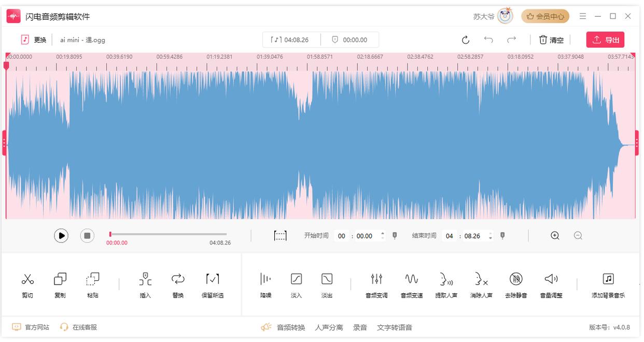Open 提取人声 vocal extraction tool
The width and height of the screenshot is (644, 342).
tap(445, 280)
